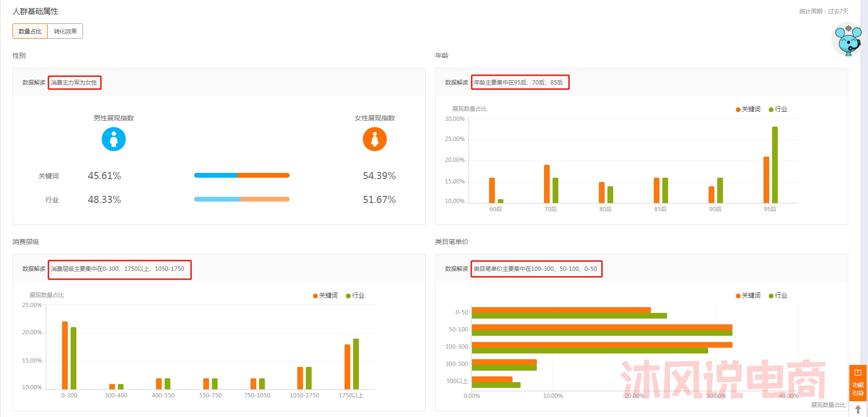The width and height of the screenshot is (868, 417).
Task: Toggle 行业 legend in consumption level chart
Action: click(356, 296)
